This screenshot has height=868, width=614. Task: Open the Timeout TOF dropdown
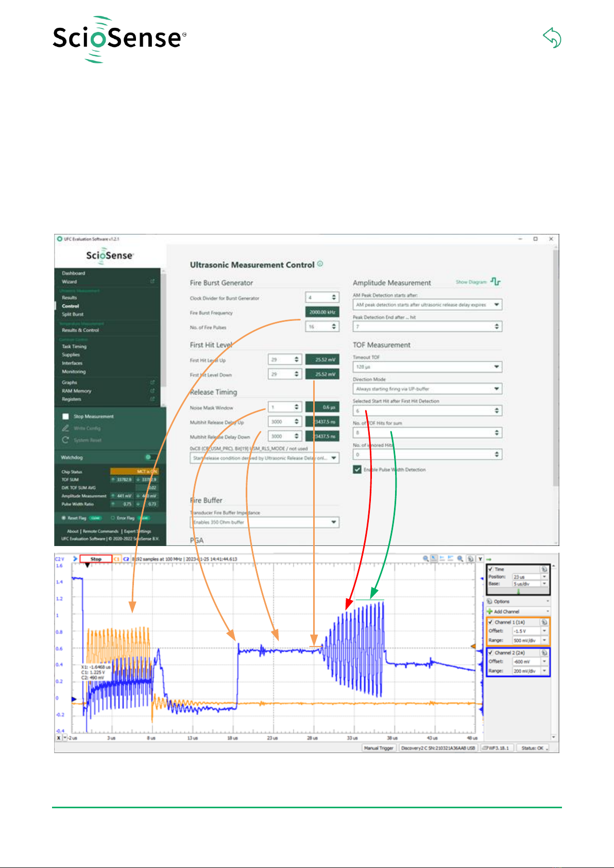497,367
